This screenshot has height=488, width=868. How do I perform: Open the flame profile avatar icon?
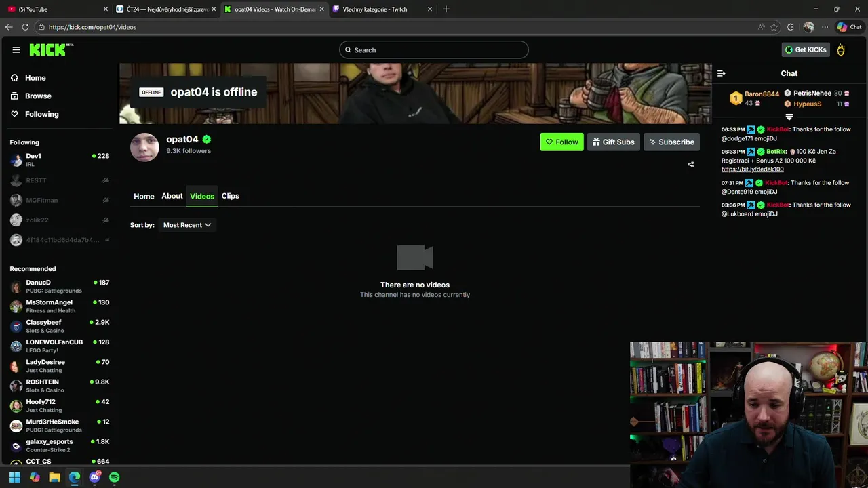tap(841, 49)
